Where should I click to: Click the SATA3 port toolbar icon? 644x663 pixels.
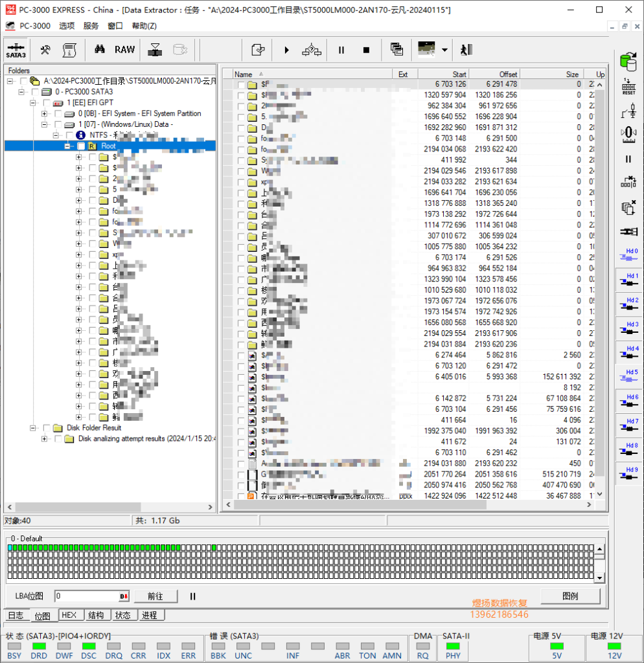16,50
